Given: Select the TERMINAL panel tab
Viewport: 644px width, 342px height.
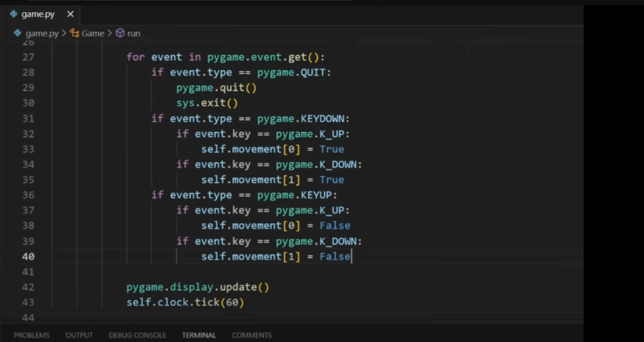Looking at the screenshot, I should pyautogui.click(x=199, y=335).
